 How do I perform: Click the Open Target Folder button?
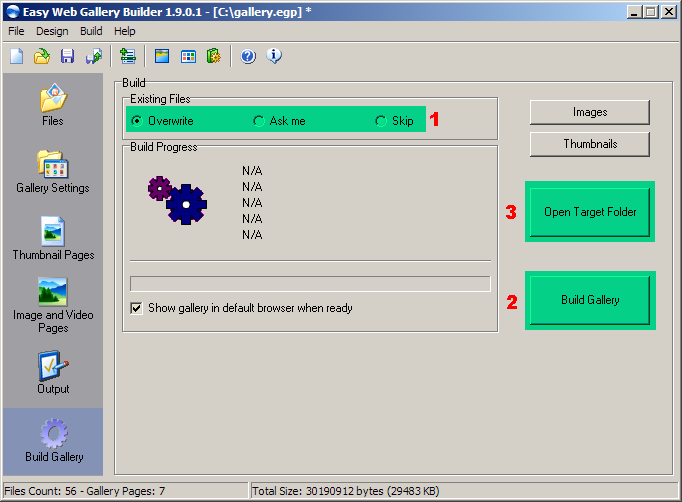[x=590, y=212]
